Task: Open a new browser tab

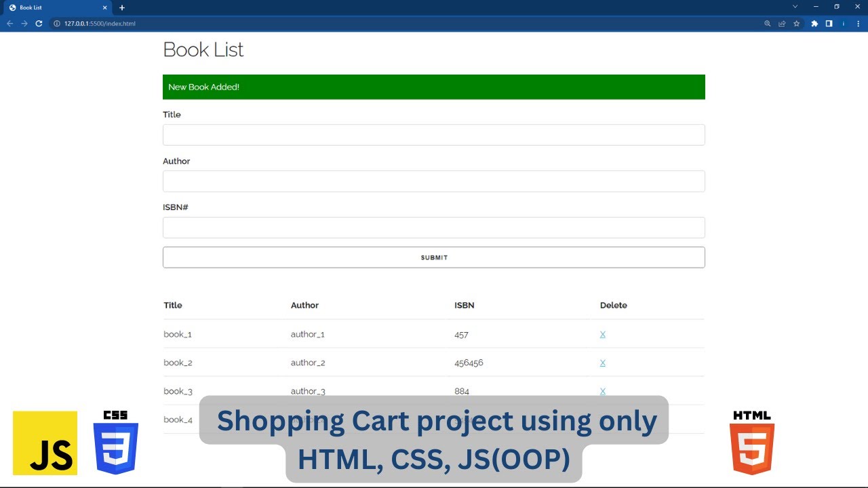Action: 122,7
